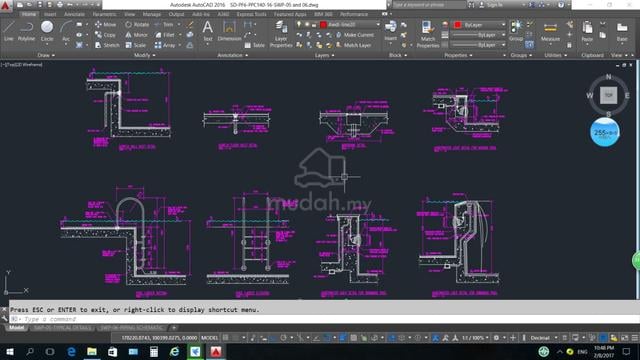Activate the Mirror command
This screenshot has height=360, width=640.
coord(136,35)
